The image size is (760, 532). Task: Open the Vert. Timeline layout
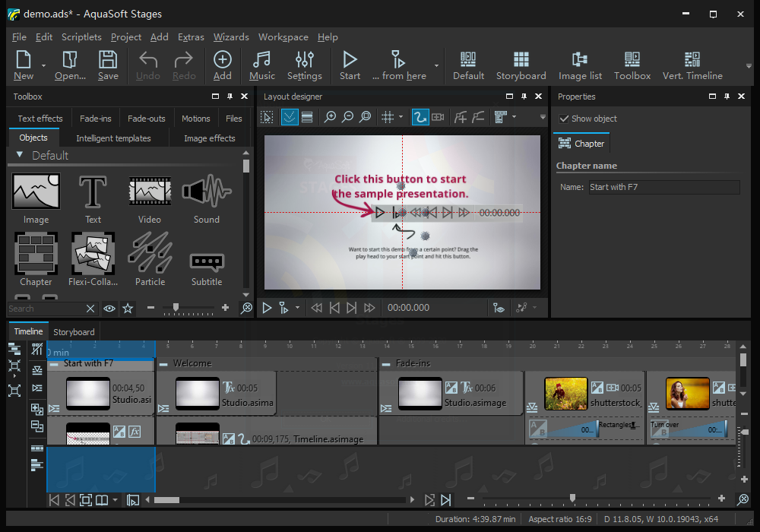point(692,65)
